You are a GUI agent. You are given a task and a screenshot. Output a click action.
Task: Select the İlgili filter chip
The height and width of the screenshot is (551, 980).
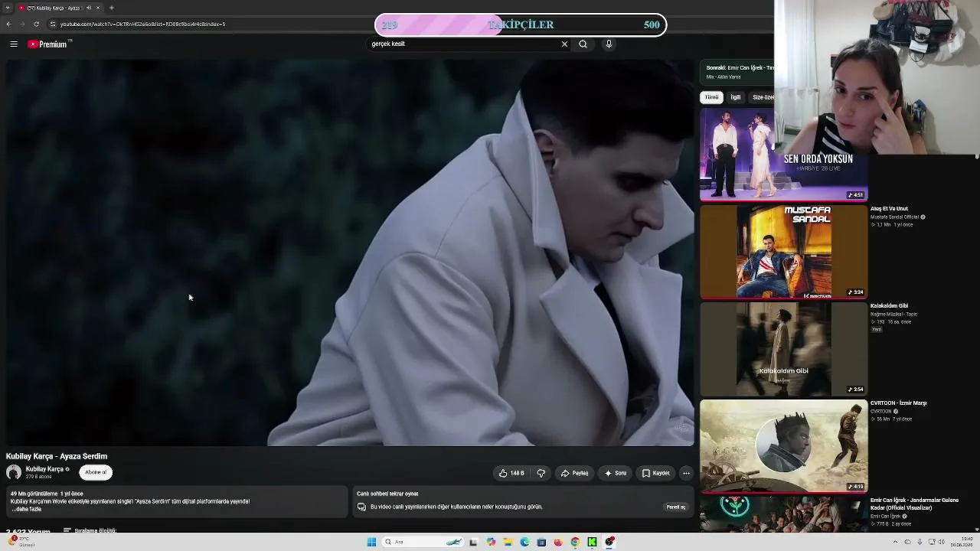pyautogui.click(x=736, y=97)
